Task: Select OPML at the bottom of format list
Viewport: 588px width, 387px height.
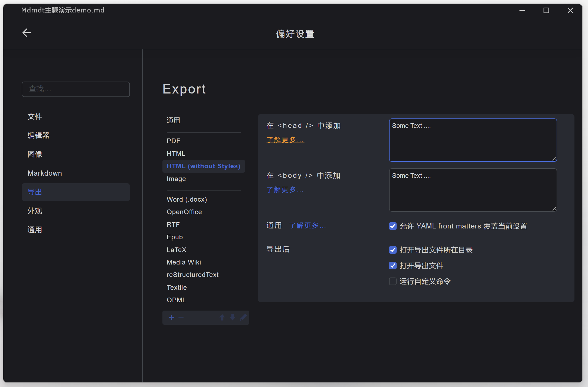Action: pyautogui.click(x=176, y=300)
